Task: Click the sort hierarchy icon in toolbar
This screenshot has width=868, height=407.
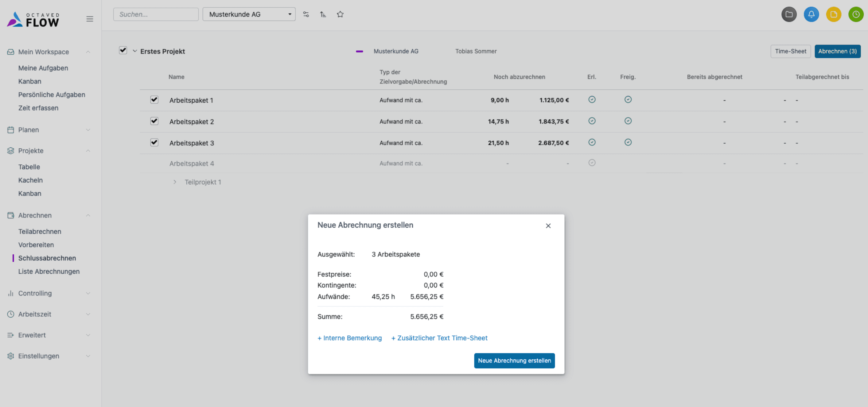Action: click(x=323, y=14)
